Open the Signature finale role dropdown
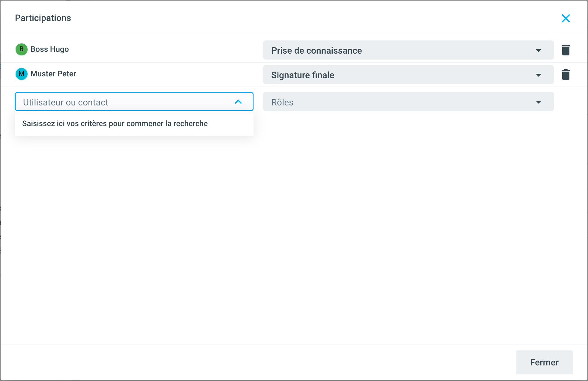This screenshot has width=588, height=381. coord(408,75)
